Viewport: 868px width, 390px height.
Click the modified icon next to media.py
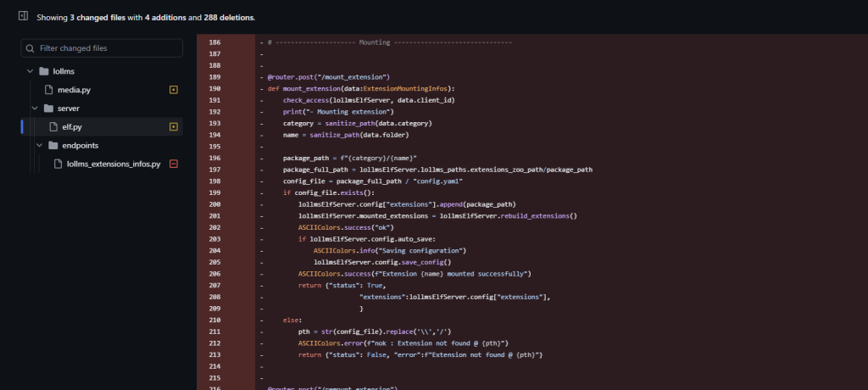(174, 90)
